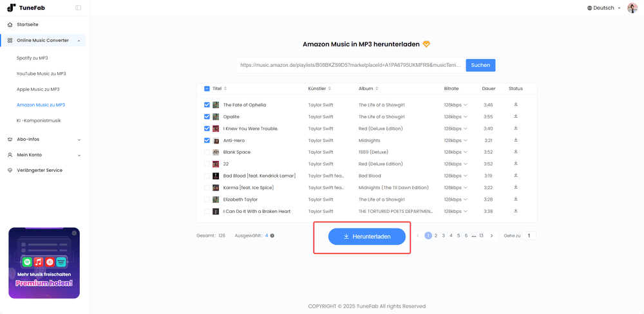Download I Can Do It With a Broken Heart icon
Viewport: 644px width, 314px height.
515,211
